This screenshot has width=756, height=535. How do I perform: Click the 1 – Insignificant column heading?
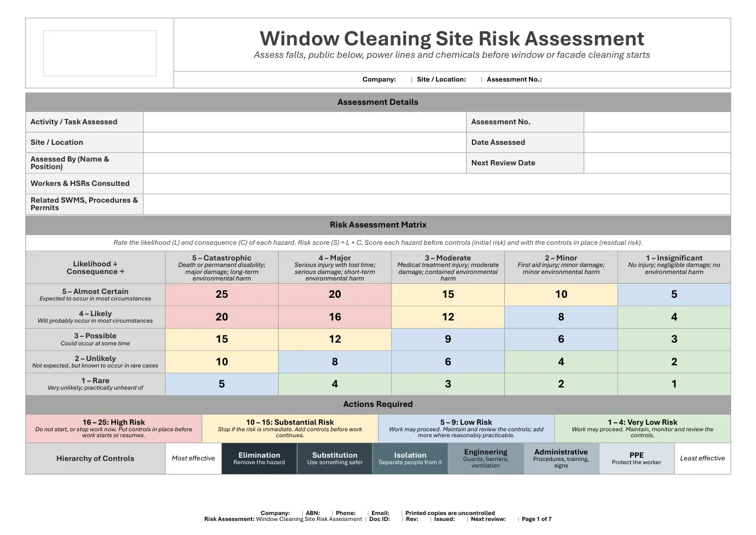(674, 267)
